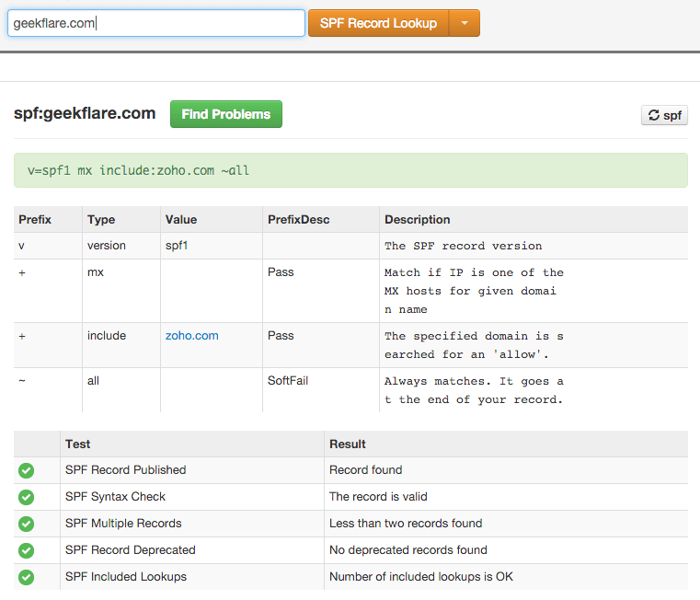This screenshot has width=700, height=600.
Task: Click the green check icon for SPF Record Deprecated
Action: 26,550
